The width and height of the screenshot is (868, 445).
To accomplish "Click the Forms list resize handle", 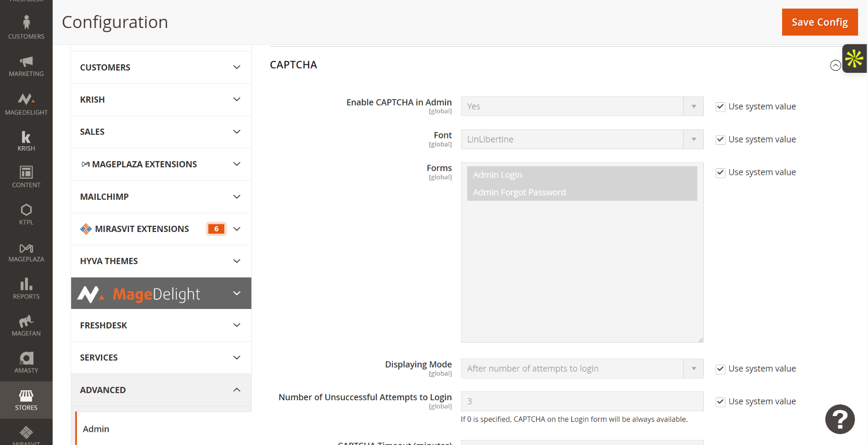I will [x=701, y=340].
